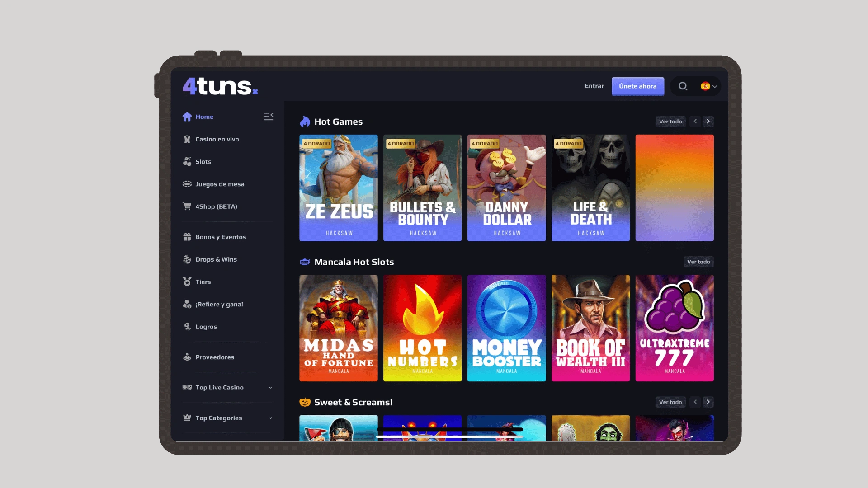This screenshot has height=488, width=868.
Task: Select Casino en vivo in the sidebar
Action: 217,139
